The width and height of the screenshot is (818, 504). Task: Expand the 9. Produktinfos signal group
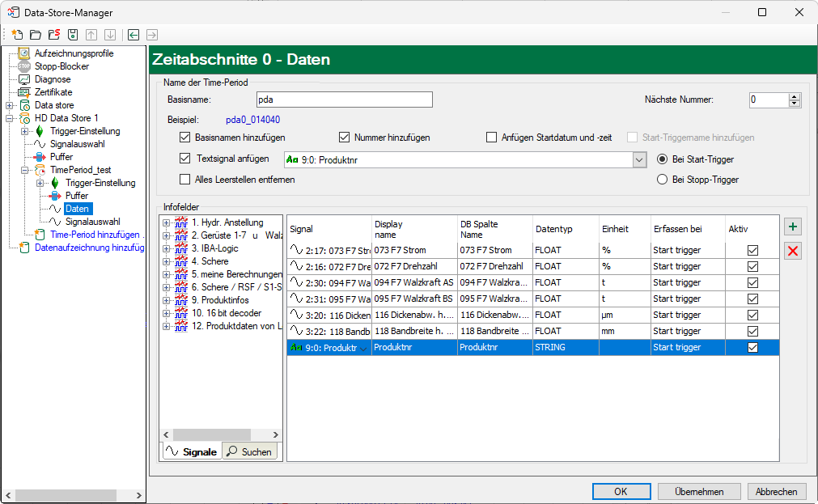167,300
